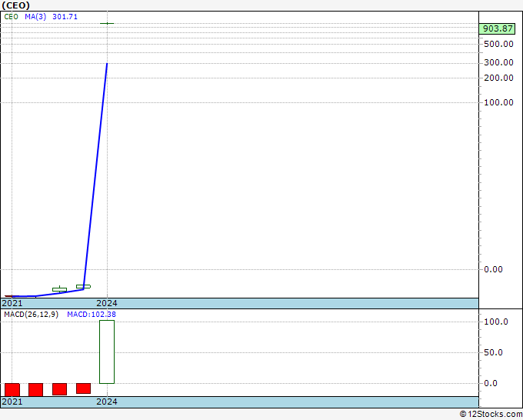Click the 100.00 price axis label
This screenshot has width=523, height=420.
pyautogui.click(x=499, y=102)
